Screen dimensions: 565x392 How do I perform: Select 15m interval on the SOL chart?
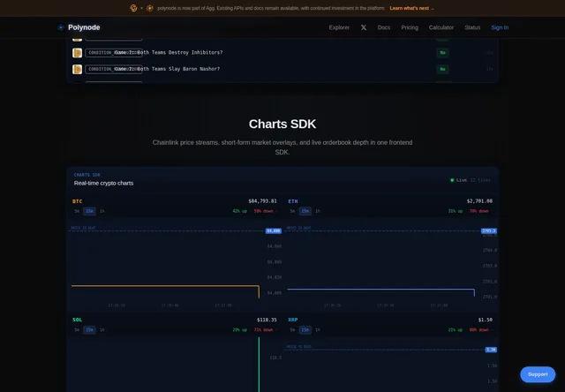pos(89,329)
